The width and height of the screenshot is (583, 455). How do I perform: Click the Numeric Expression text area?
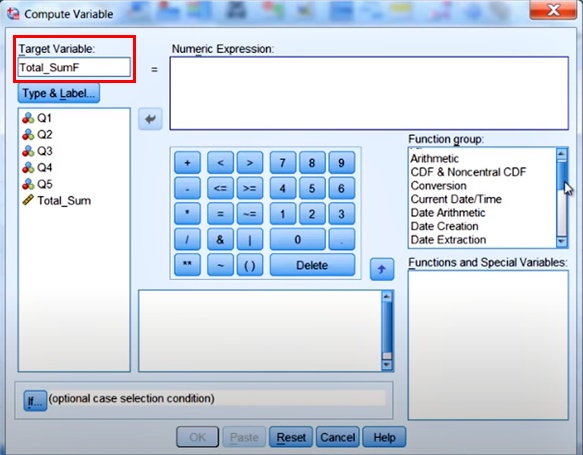pos(369,93)
